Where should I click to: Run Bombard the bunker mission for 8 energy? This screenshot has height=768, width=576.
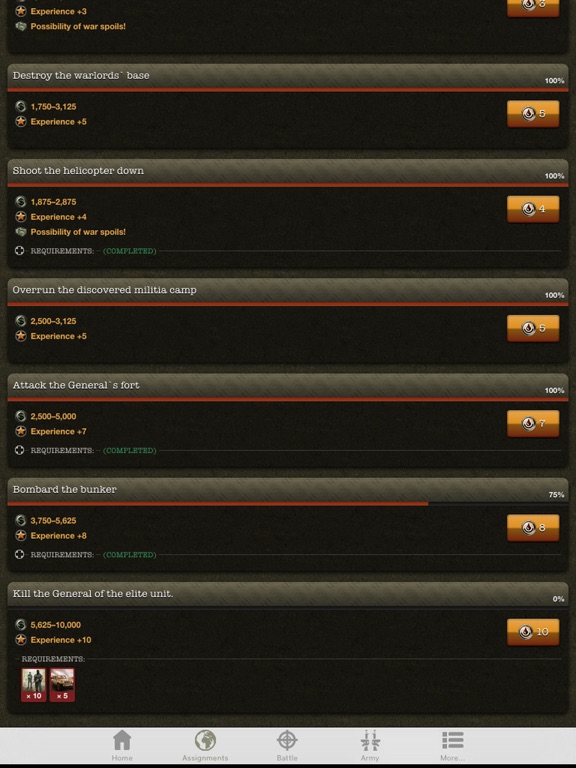(x=533, y=528)
